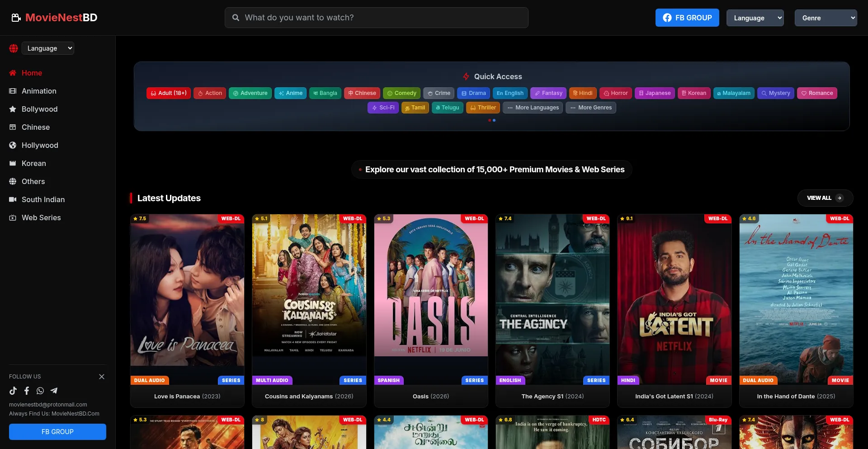The width and height of the screenshot is (868, 449).
Task: Open The Agency S1 poster
Action: click(552, 299)
